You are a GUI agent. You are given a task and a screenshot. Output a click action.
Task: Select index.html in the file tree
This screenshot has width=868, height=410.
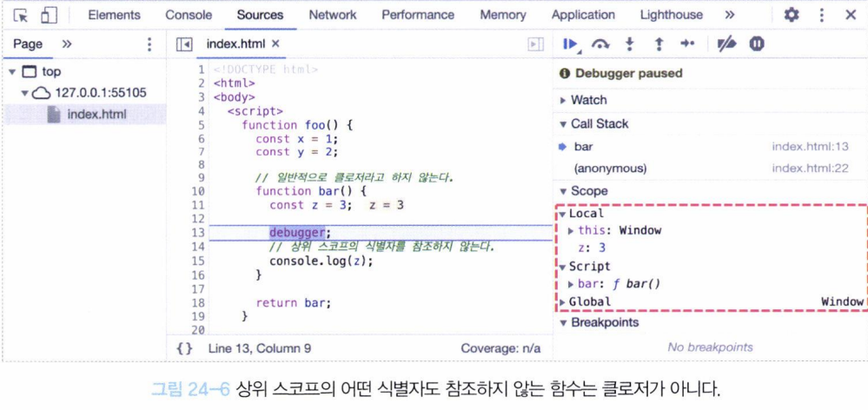tap(96, 115)
